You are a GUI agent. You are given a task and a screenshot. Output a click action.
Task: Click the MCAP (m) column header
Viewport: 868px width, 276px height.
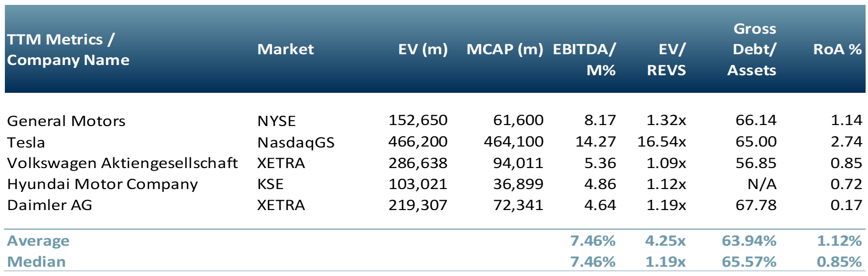tap(505, 49)
